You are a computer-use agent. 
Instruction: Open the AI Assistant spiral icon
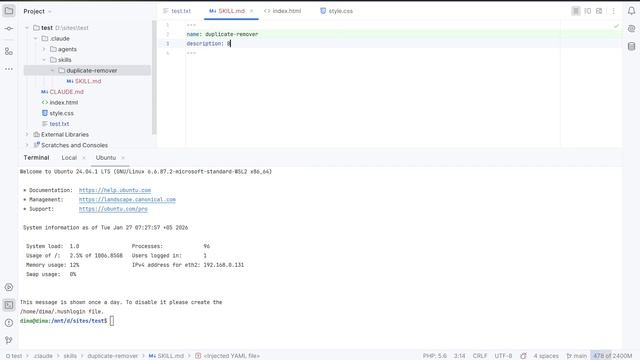point(631,29)
